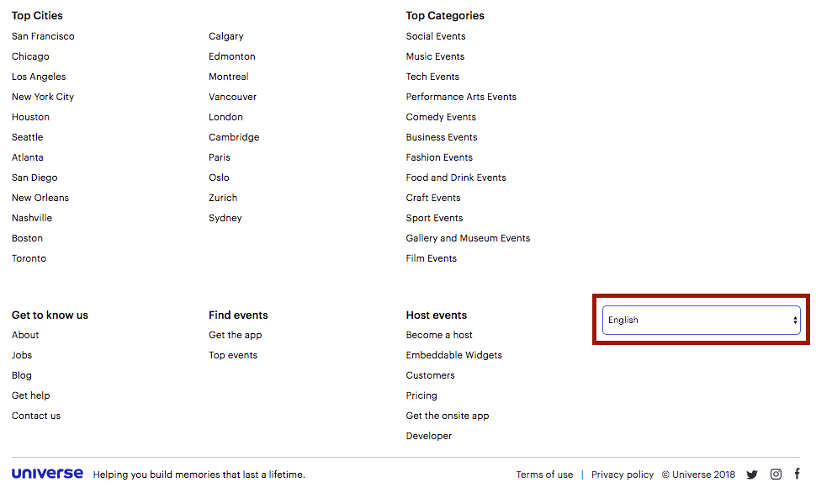Open Privacy policy link
816x504 pixels.
pyautogui.click(x=623, y=475)
